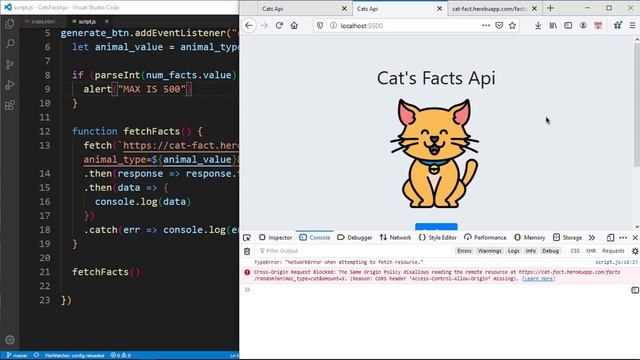The image size is (640, 360).
Task: Open console settings gear
Action: click(635, 251)
